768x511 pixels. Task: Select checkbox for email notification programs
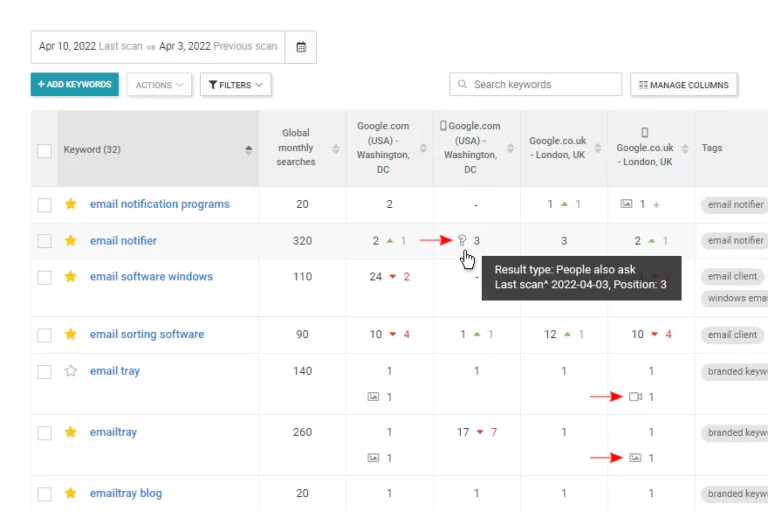[x=45, y=205]
